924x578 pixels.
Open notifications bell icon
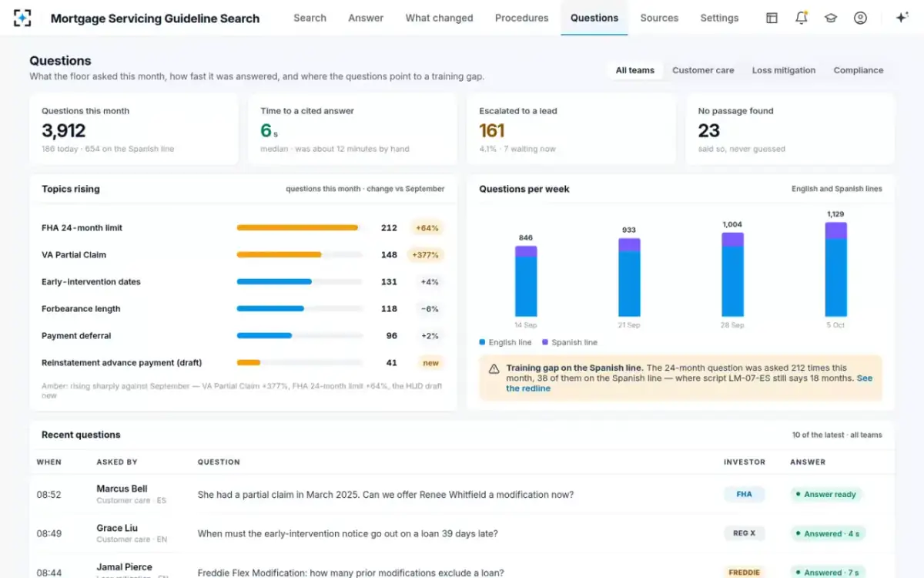tap(801, 18)
